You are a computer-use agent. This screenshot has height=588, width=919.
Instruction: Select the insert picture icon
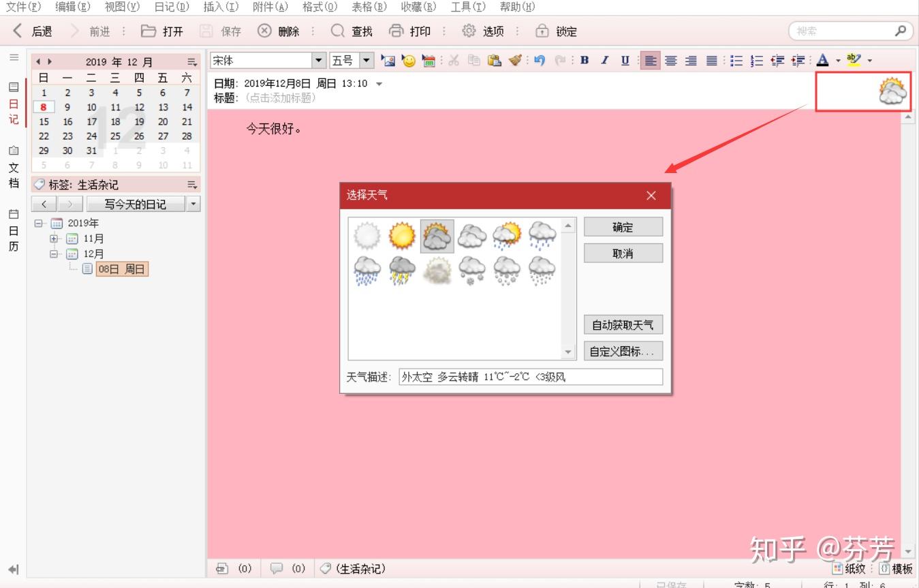point(388,60)
